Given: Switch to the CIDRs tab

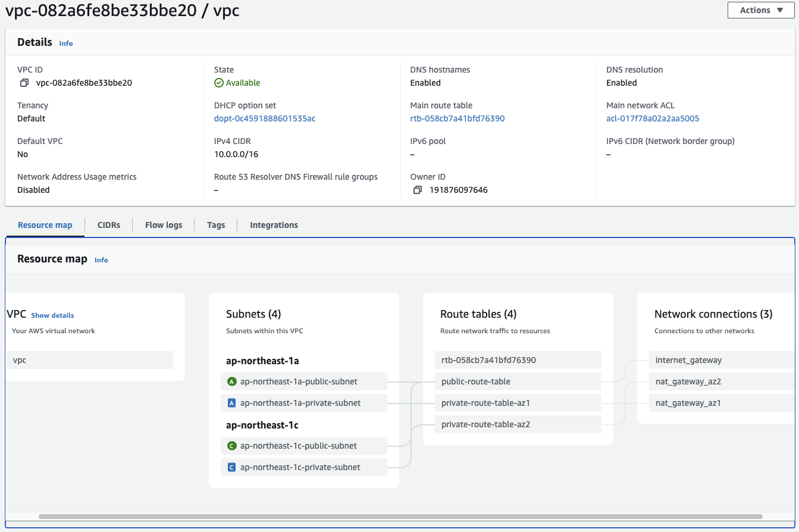Looking at the screenshot, I should pyautogui.click(x=109, y=225).
